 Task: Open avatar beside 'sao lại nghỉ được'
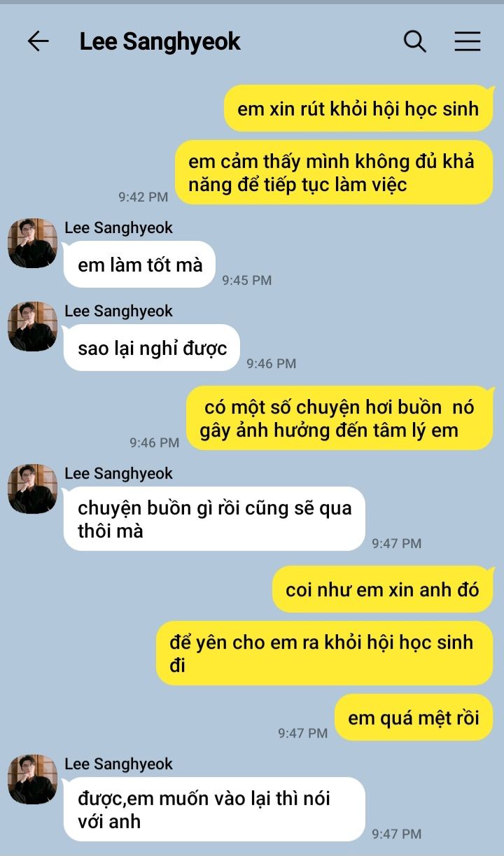tap(32, 326)
